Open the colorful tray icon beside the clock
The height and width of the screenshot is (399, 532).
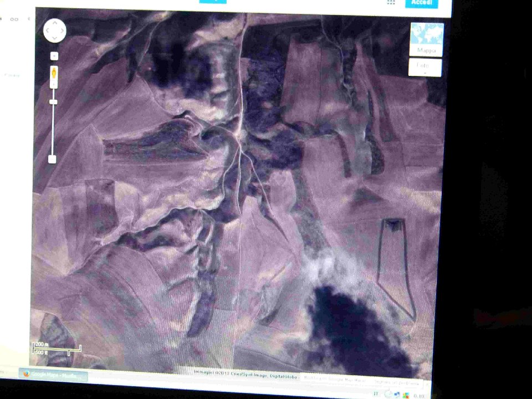[x=406, y=396]
